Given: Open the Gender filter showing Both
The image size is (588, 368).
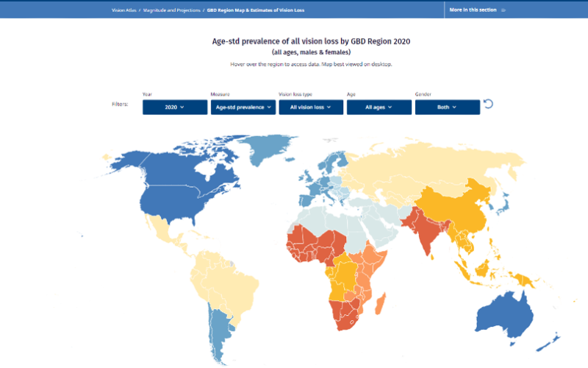Looking at the screenshot, I should click(x=447, y=107).
